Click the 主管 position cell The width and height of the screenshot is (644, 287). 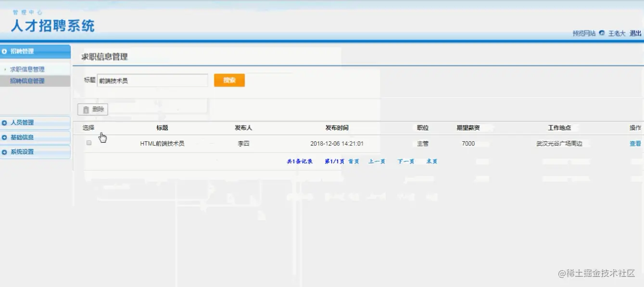pyautogui.click(x=423, y=143)
